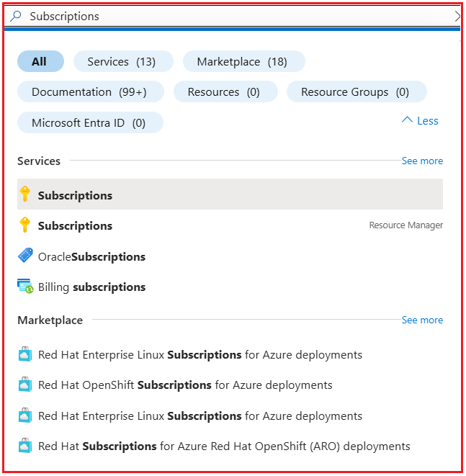Filter results by Resource Groups (0)
Screen dimensions: 466x476
(357, 91)
